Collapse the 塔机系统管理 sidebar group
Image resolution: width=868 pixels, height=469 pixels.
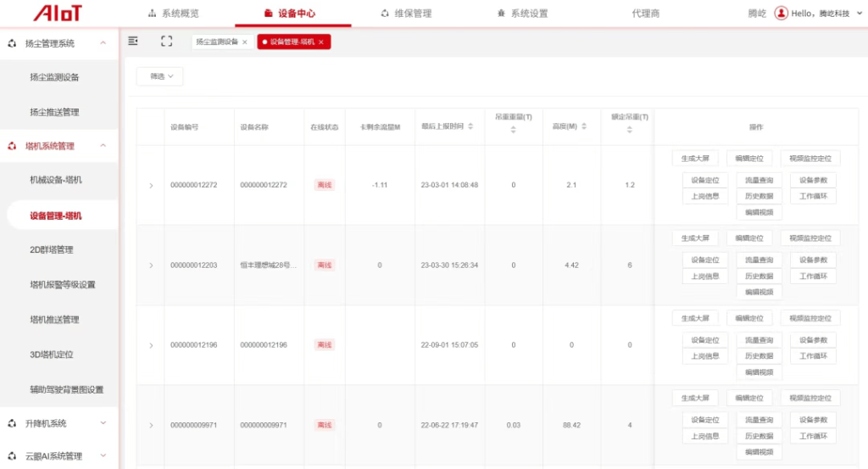coord(103,146)
